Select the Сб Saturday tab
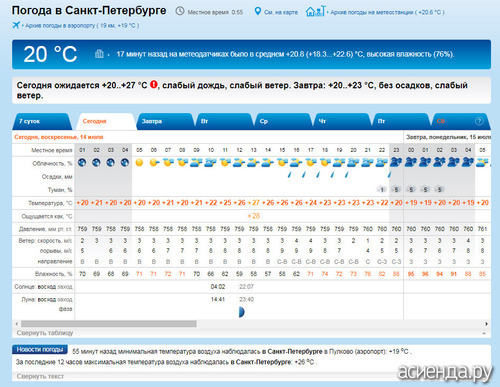Screen dimensions: 500x387 click(460, 121)
